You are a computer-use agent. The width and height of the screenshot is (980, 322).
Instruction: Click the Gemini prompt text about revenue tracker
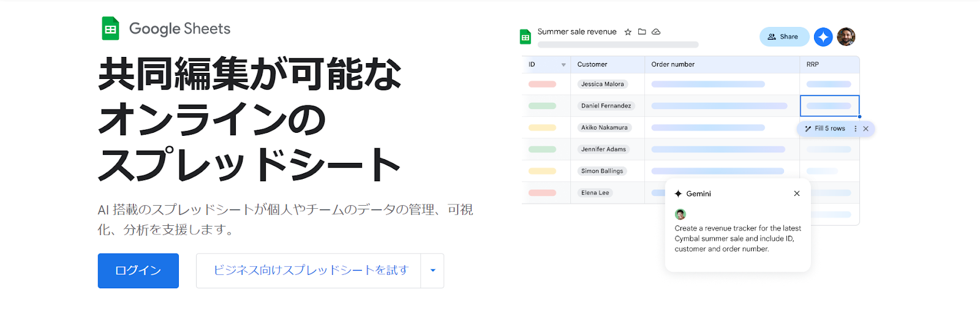(x=737, y=239)
